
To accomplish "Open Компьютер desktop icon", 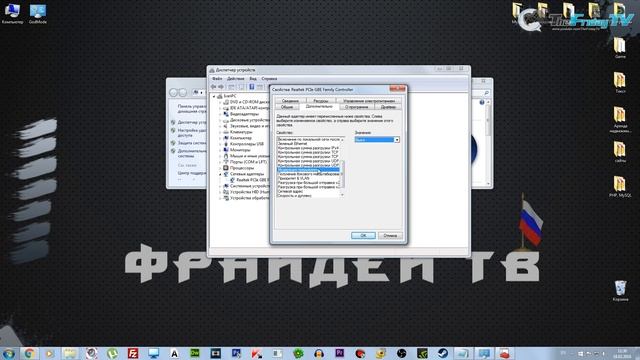I will click(x=12, y=13).
